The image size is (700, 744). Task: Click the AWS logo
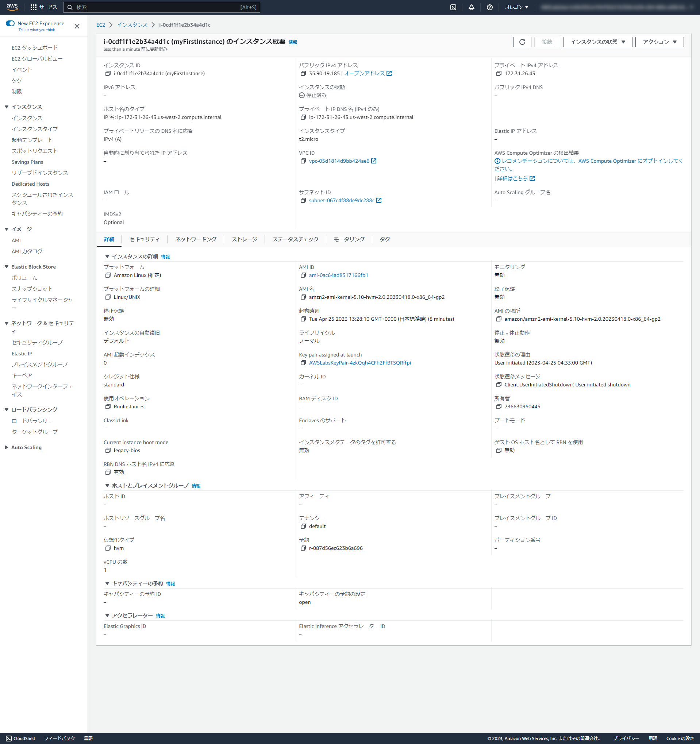coord(12,7)
